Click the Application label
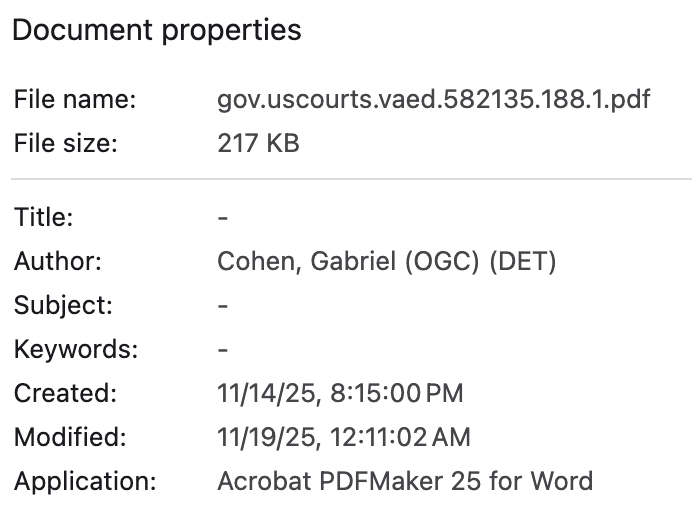Screen dimensions: 692x514 85,481
